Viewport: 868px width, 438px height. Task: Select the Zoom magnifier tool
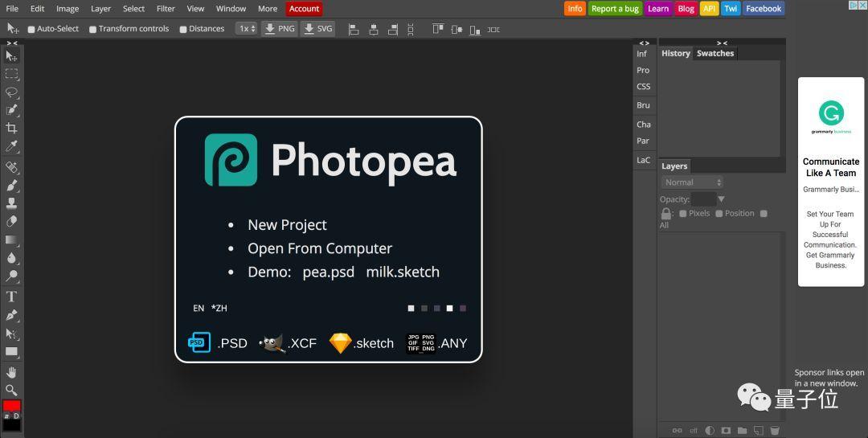coord(11,390)
